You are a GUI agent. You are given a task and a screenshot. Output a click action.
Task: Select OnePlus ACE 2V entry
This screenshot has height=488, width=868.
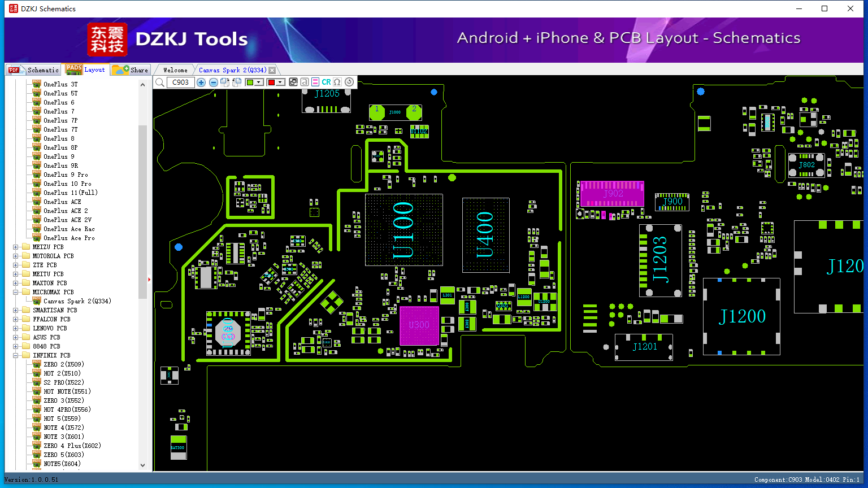pos(67,220)
